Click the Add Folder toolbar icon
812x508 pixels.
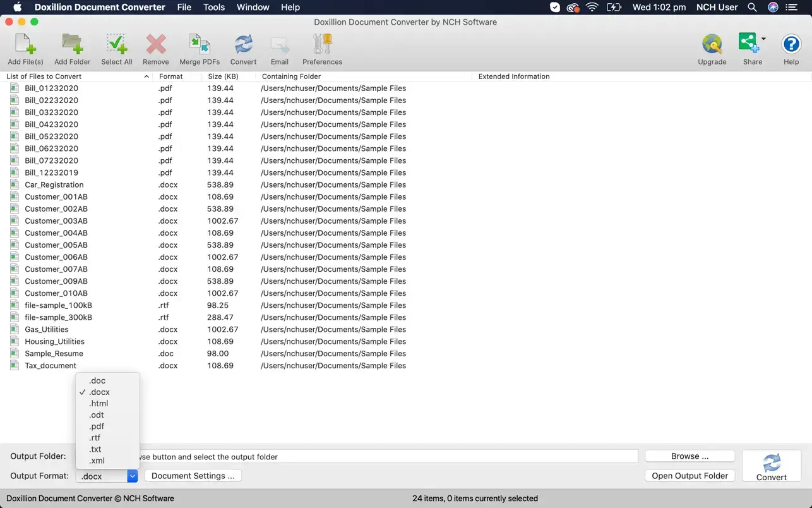click(x=72, y=49)
